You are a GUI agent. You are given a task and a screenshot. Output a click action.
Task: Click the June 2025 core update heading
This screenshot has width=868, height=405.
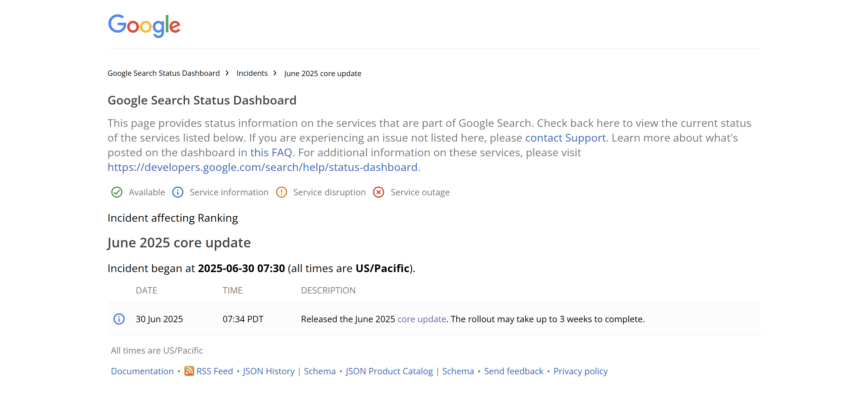179,243
